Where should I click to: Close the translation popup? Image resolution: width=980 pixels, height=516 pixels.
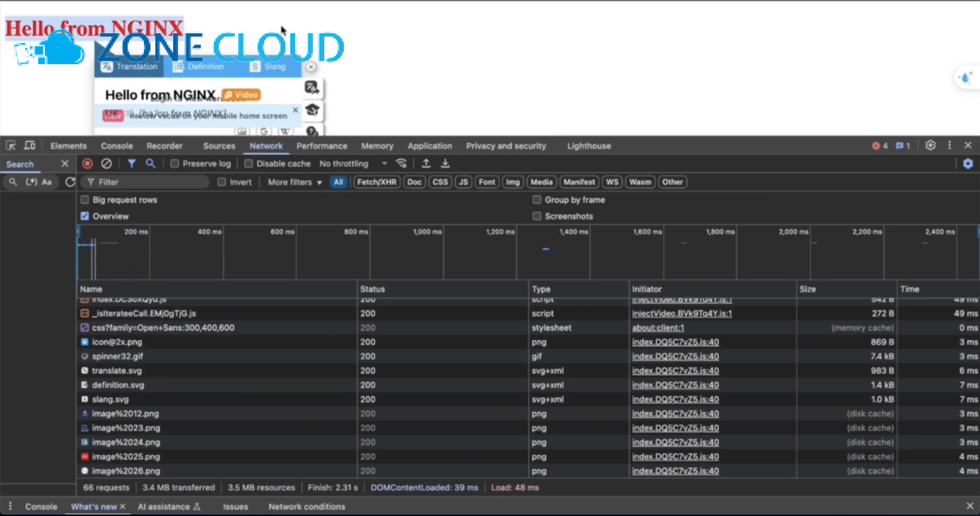(x=311, y=67)
